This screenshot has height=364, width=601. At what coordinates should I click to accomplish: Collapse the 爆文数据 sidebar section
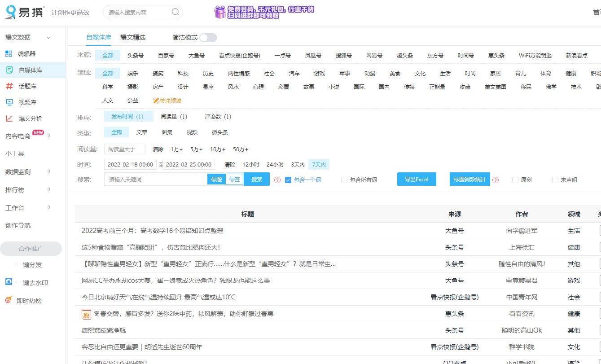pyautogui.click(x=48, y=38)
